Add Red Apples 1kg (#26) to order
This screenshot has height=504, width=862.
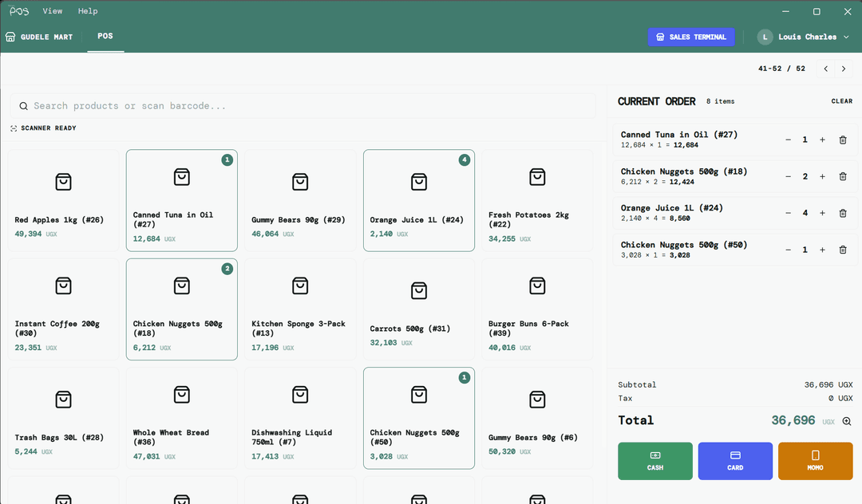coord(63,200)
